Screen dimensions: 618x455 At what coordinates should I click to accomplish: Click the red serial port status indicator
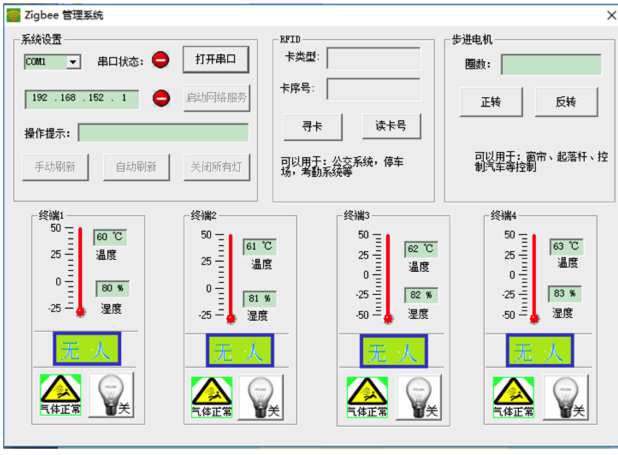pos(161,61)
